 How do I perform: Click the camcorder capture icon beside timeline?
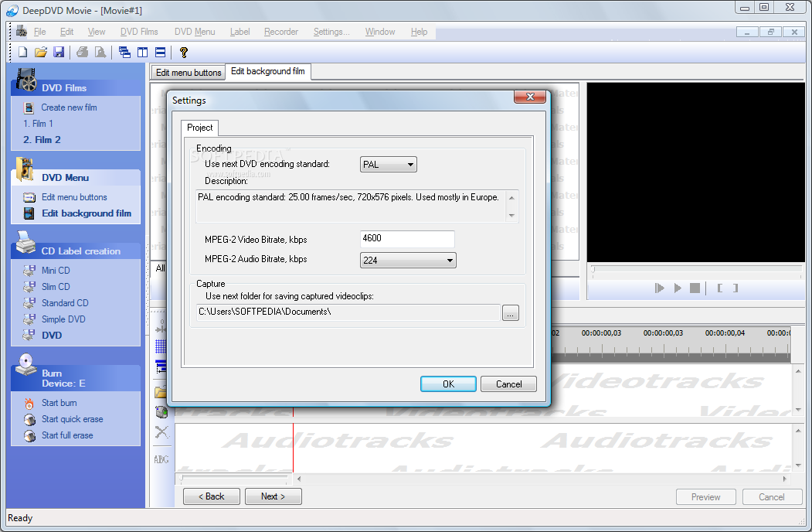[x=161, y=411]
